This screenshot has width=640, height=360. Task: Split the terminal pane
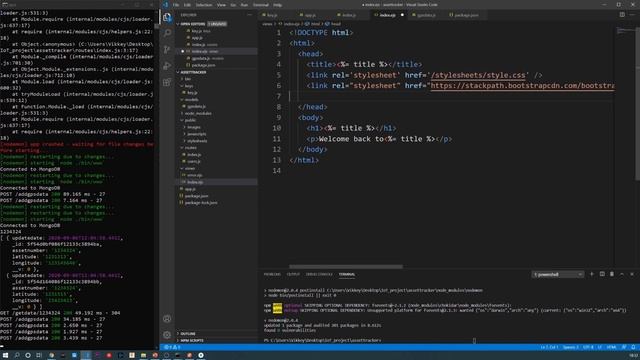602,274
